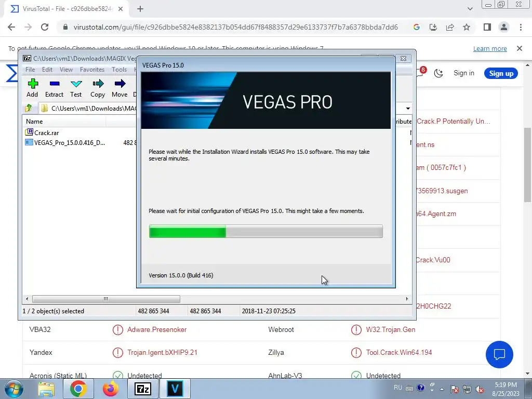Show hidden system tray icons arrow
The width and height of the screenshot is (532, 399).
coord(442,389)
